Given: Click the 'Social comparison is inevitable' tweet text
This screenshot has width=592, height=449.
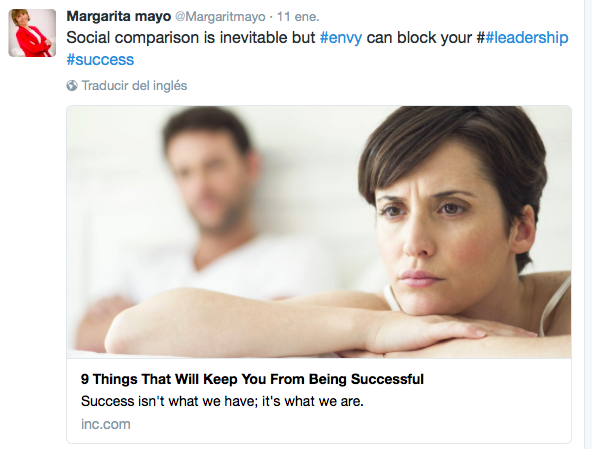Looking at the screenshot, I should 191,38.
